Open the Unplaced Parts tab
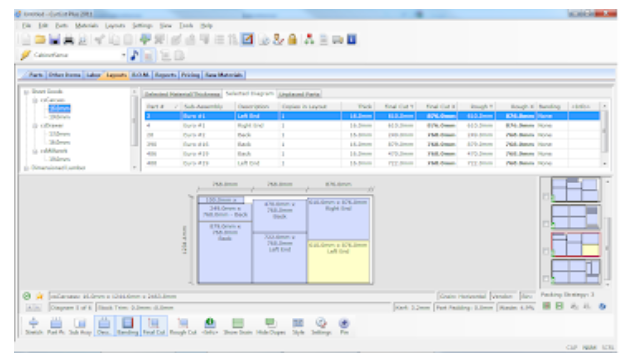The image size is (627, 364). click(299, 94)
